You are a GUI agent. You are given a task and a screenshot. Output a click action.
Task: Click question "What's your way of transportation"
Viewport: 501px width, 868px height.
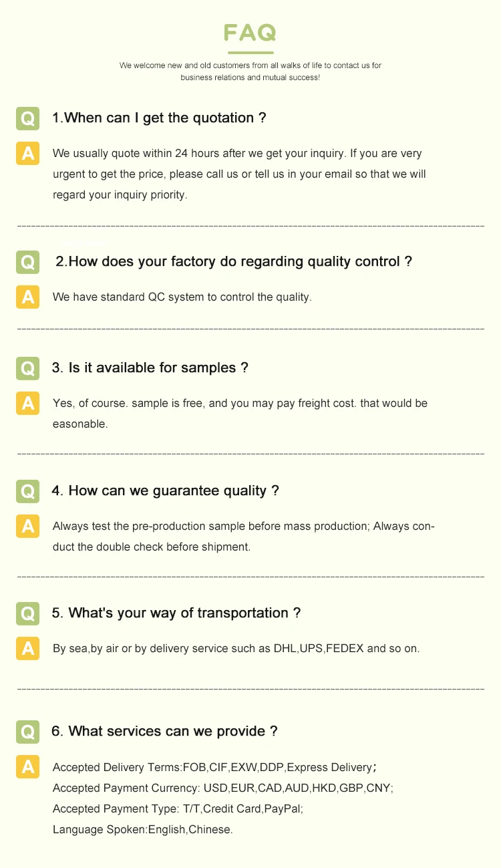click(x=176, y=613)
